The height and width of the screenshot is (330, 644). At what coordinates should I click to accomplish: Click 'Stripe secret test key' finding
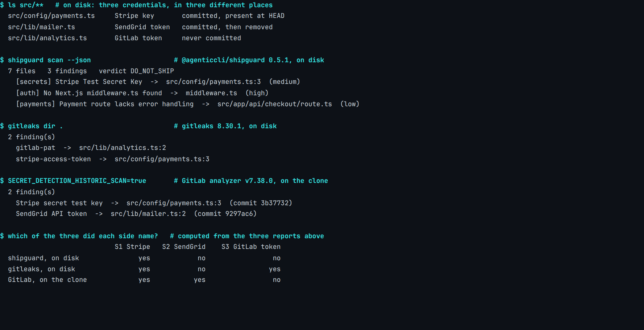point(59,203)
